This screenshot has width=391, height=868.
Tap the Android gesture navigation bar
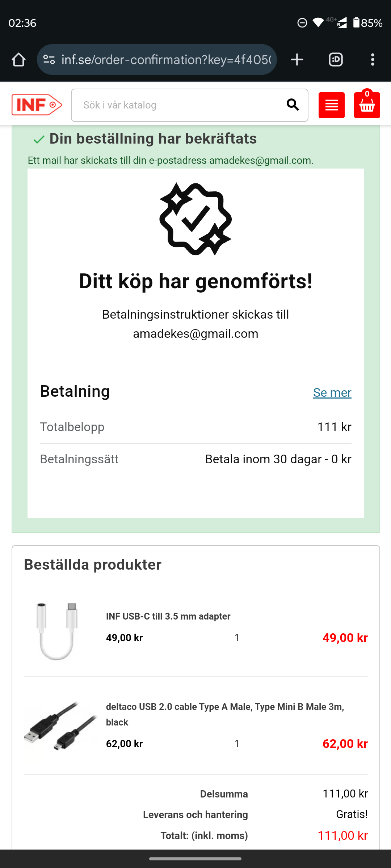click(x=195, y=859)
